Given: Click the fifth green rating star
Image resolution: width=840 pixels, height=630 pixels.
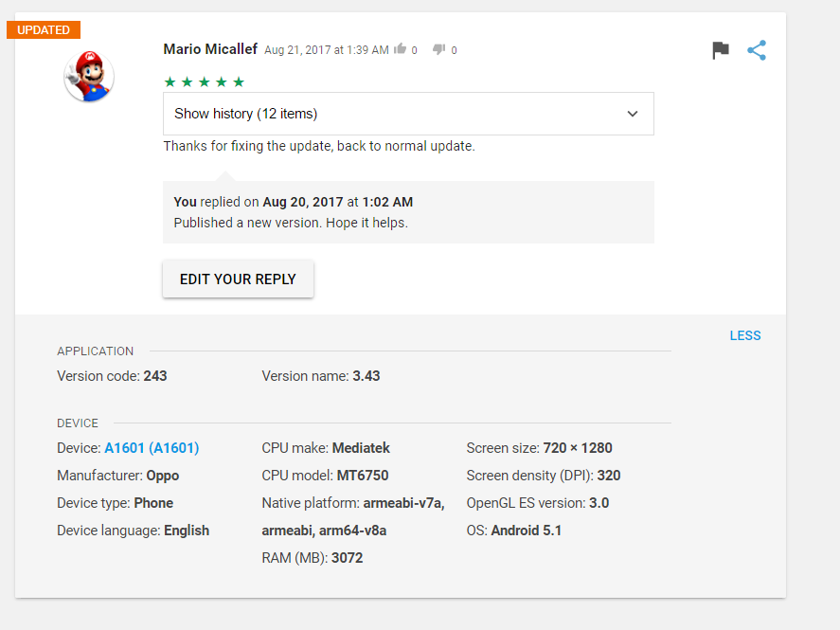Looking at the screenshot, I should [x=239, y=82].
